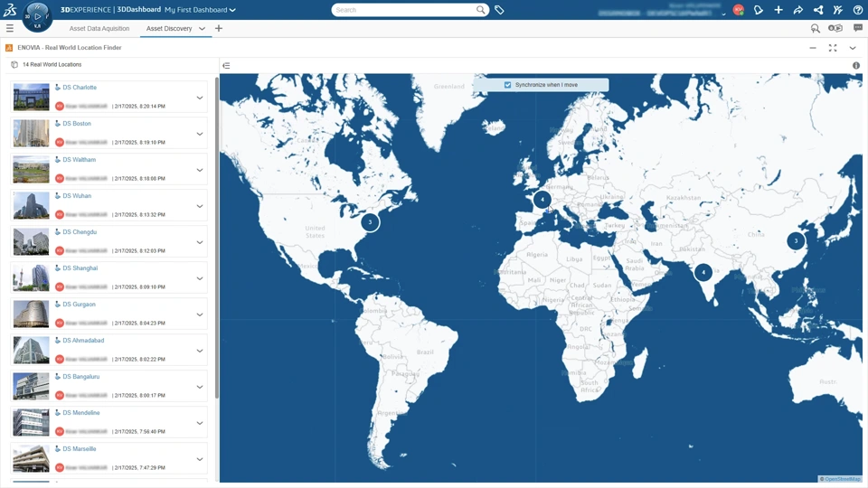Click the 2/17/2025, 8:20:14 PM timestamp
Screen dimensions: 868x488
click(140, 107)
